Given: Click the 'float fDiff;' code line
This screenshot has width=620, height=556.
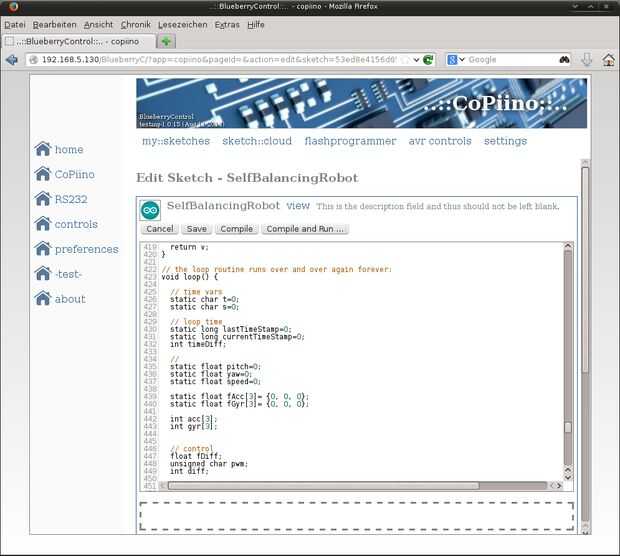Looking at the screenshot, I should click(x=196, y=456).
